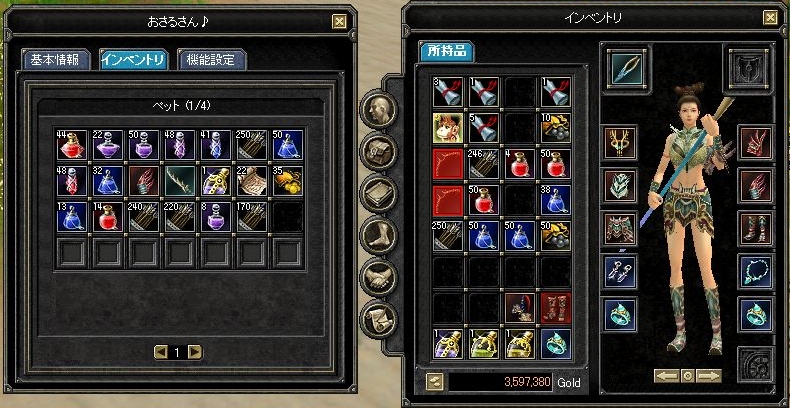This screenshot has width=790, height=408.
Task: Click the gold exchange button beside amount
Action: 434,381
